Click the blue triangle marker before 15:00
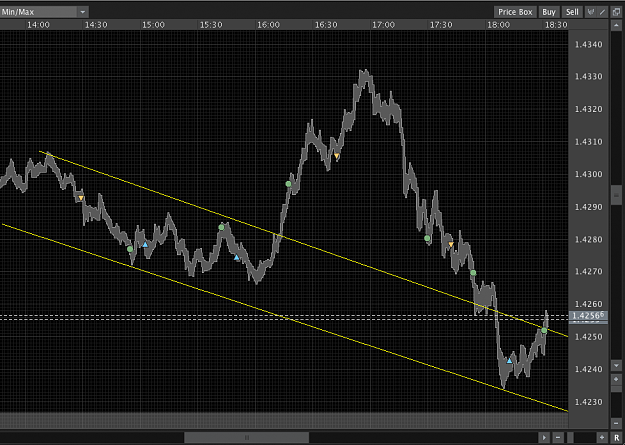This screenshot has height=445, width=625. 145,244
